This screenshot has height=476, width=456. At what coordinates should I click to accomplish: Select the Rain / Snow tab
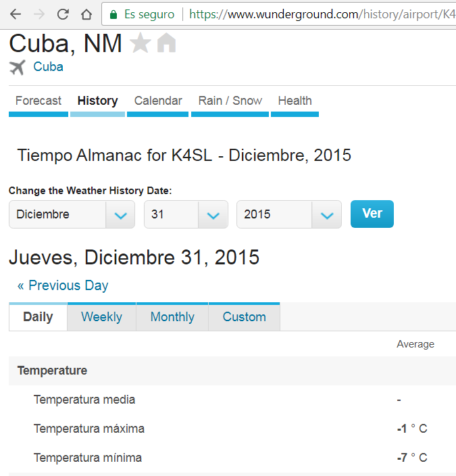click(x=230, y=101)
